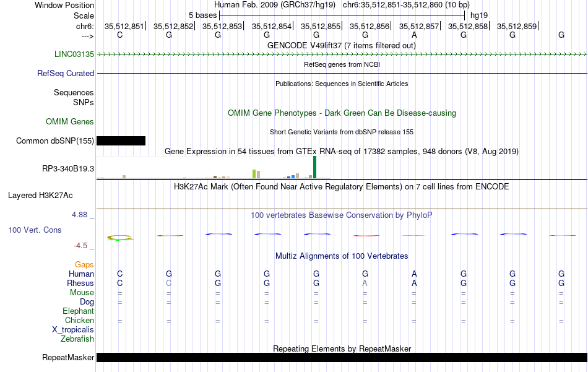This screenshot has width=588, height=372.
Task: Click the RefSeq genes from NCBI title
Action: point(342,64)
